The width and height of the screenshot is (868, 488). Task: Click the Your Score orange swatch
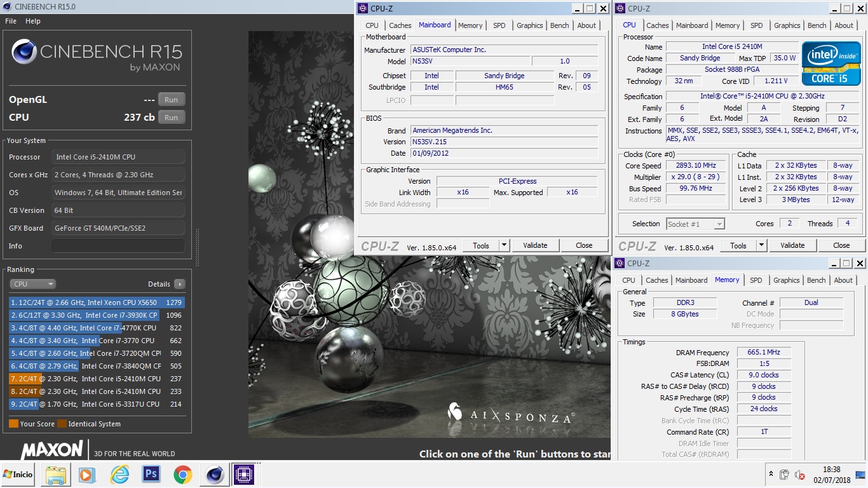[13, 424]
